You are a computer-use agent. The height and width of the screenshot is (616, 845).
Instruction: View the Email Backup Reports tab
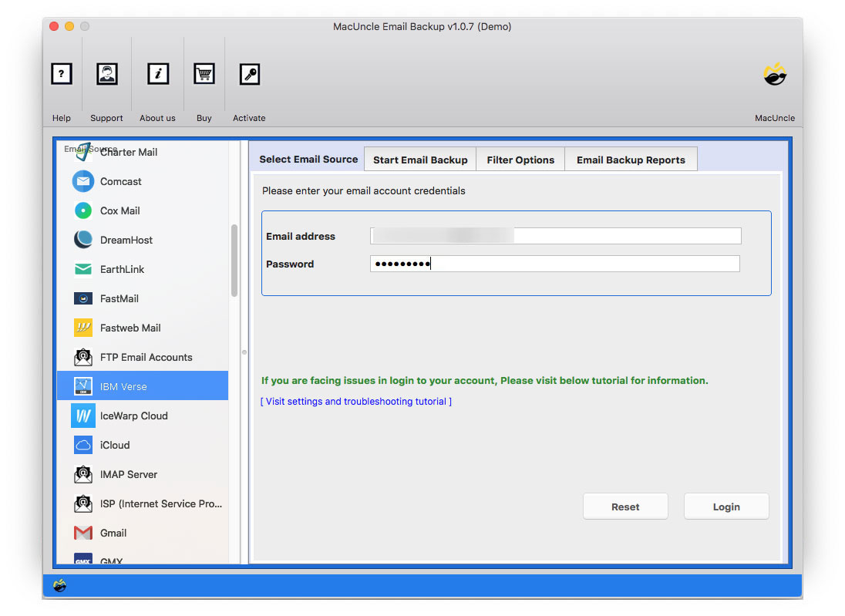[x=631, y=159]
